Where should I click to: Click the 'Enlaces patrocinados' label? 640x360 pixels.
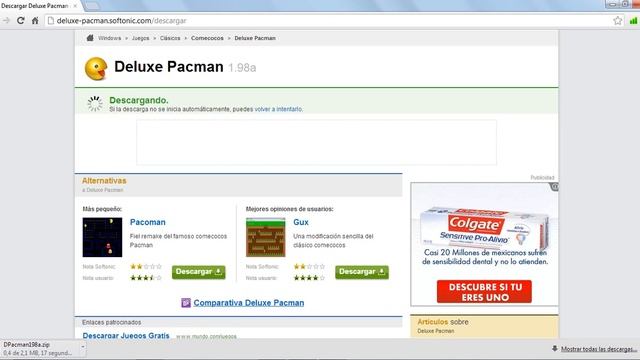pyautogui.click(x=111, y=322)
